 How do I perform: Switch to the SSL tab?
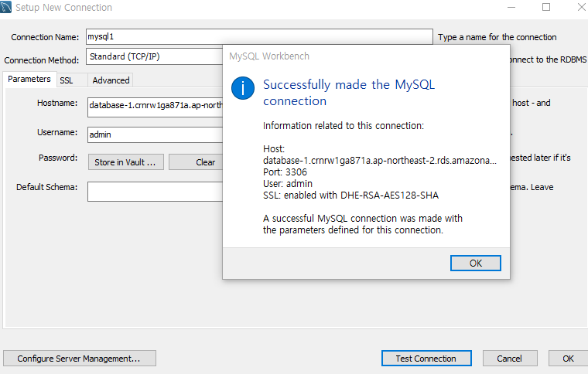coord(67,80)
